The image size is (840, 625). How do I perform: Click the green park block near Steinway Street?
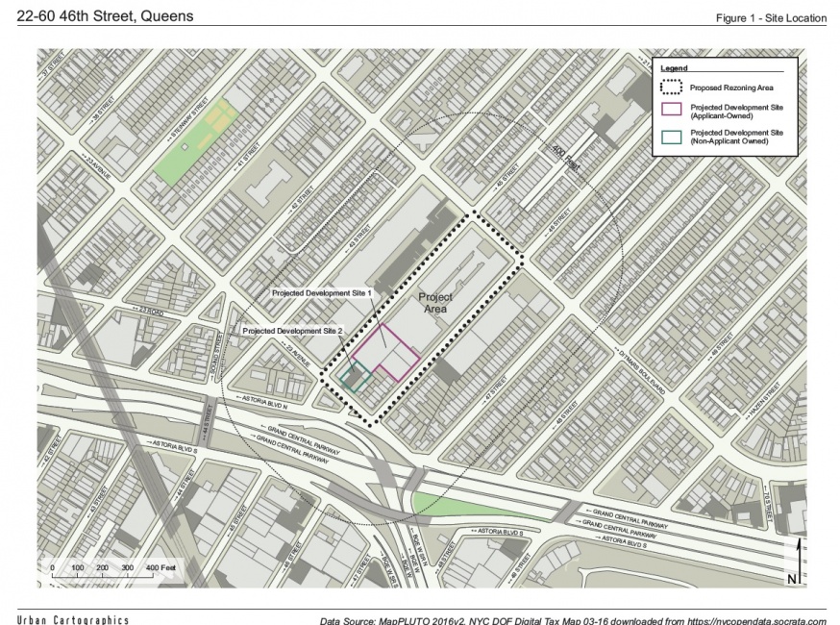click(195, 143)
